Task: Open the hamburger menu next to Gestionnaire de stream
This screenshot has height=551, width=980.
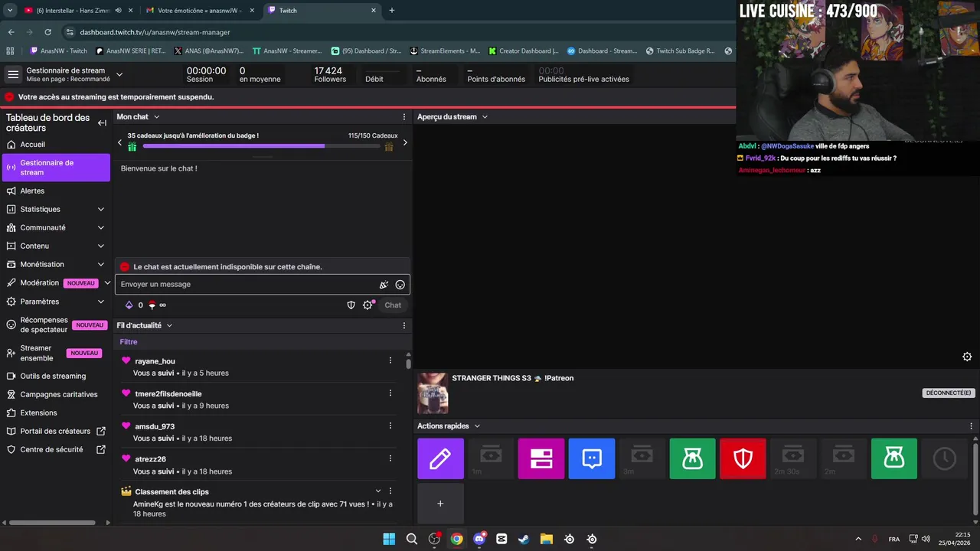Action: [13, 74]
